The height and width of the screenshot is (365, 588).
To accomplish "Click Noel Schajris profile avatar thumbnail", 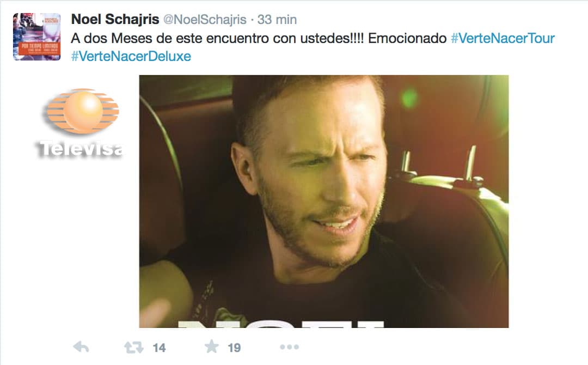I will click(37, 36).
